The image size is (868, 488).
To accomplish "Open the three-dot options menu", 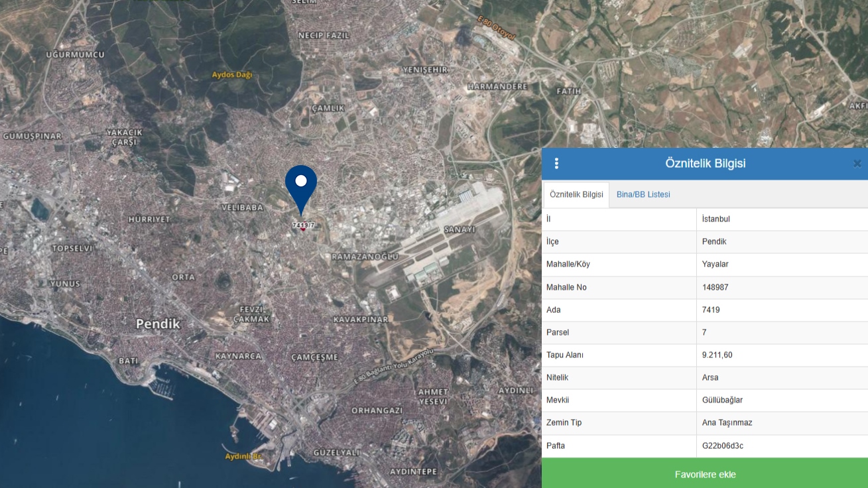I will pos(556,164).
